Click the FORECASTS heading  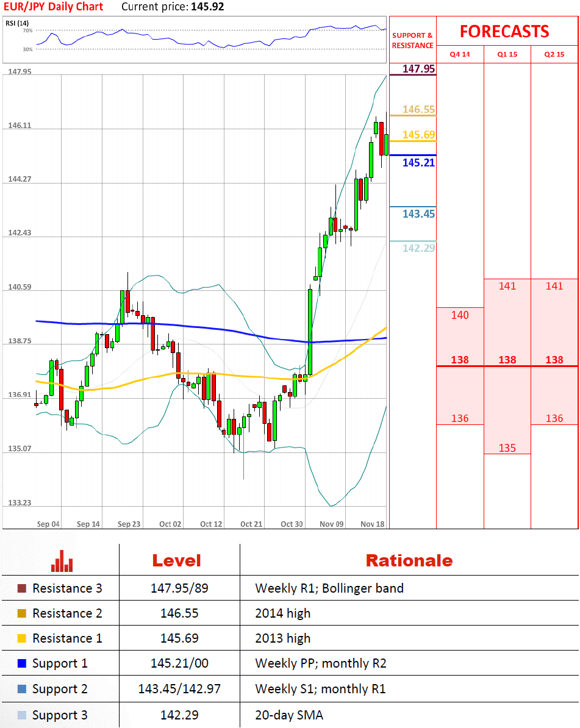pos(504,31)
